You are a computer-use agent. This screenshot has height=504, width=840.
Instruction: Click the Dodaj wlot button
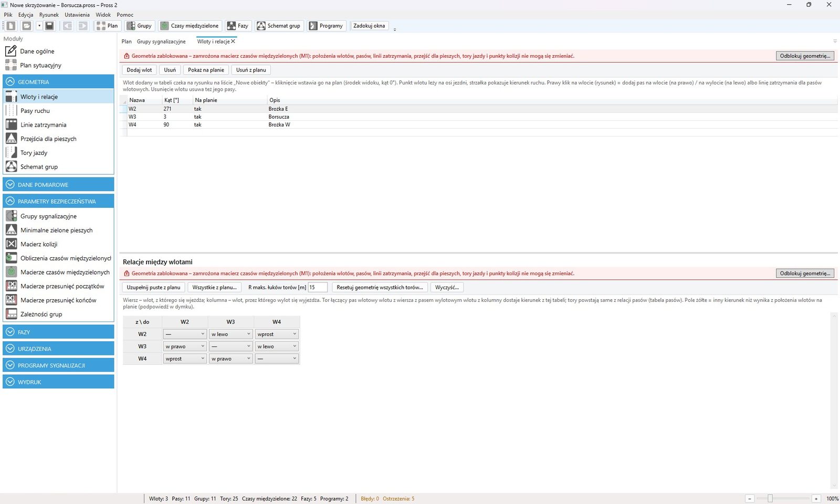click(139, 70)
